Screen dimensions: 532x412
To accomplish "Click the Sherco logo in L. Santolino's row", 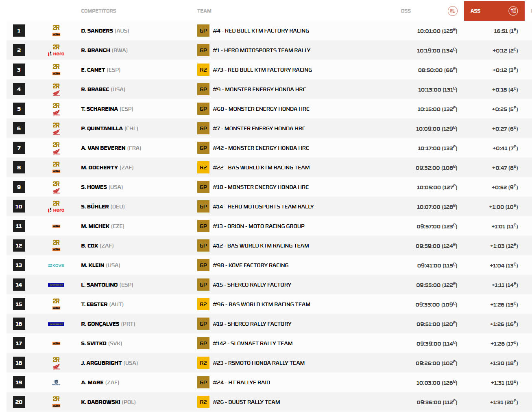I will tap(56, 285).
